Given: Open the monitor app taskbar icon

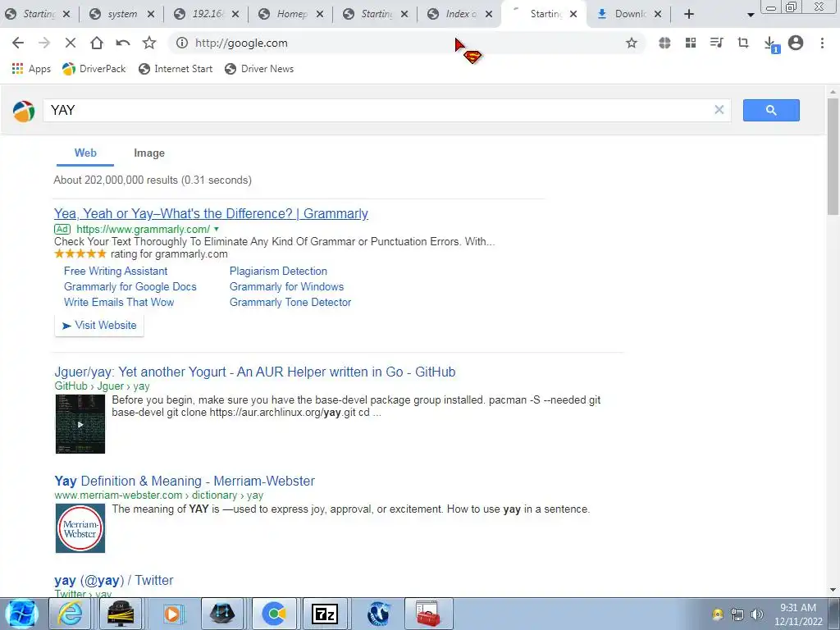Looking at the screenshot, I should pyautogui.click(x=121, y=614).
